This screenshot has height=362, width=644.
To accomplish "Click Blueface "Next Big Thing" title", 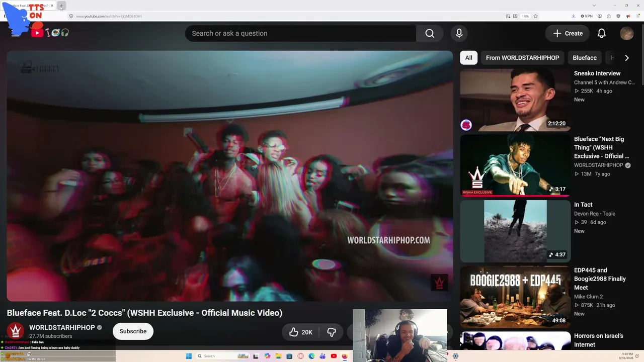I will point(601,147).
